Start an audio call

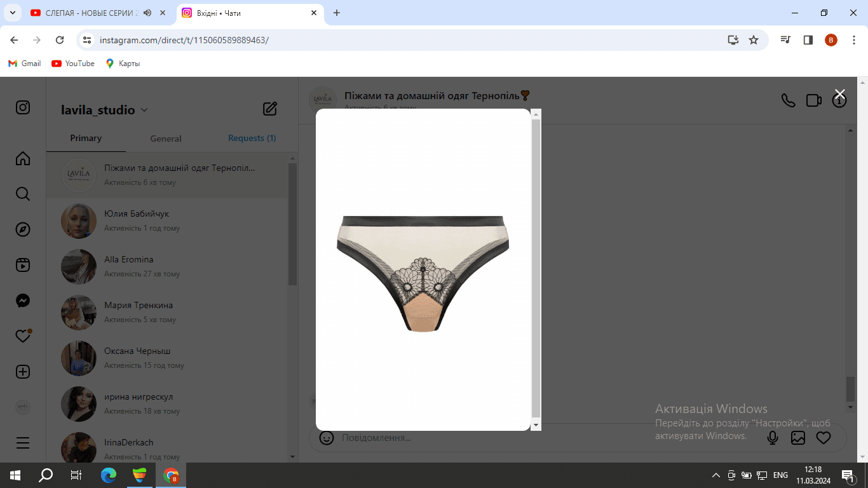pyautogui.click(x=789, y=100)
